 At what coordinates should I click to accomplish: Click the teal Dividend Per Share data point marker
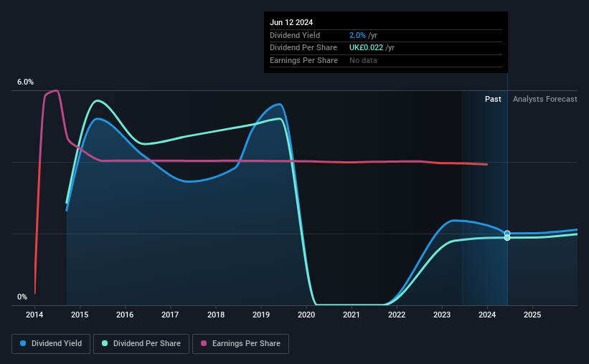point(507,238)
